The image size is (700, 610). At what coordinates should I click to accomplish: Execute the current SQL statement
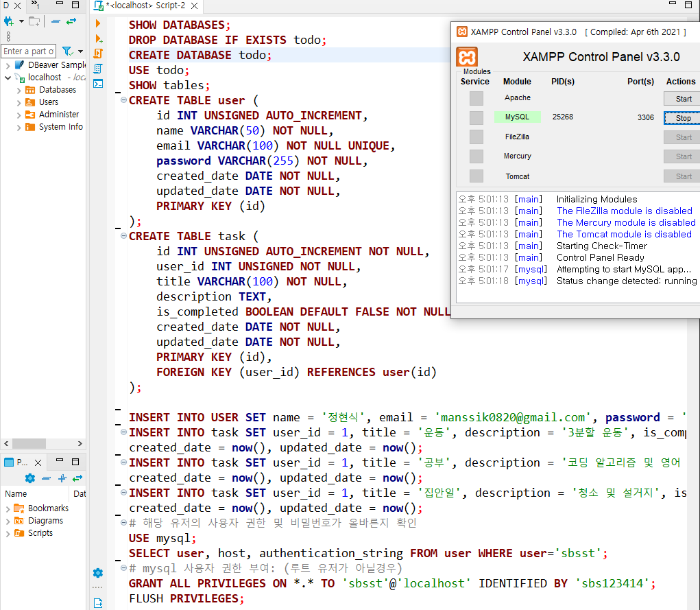pyautogui.click(x=98, y=23)
